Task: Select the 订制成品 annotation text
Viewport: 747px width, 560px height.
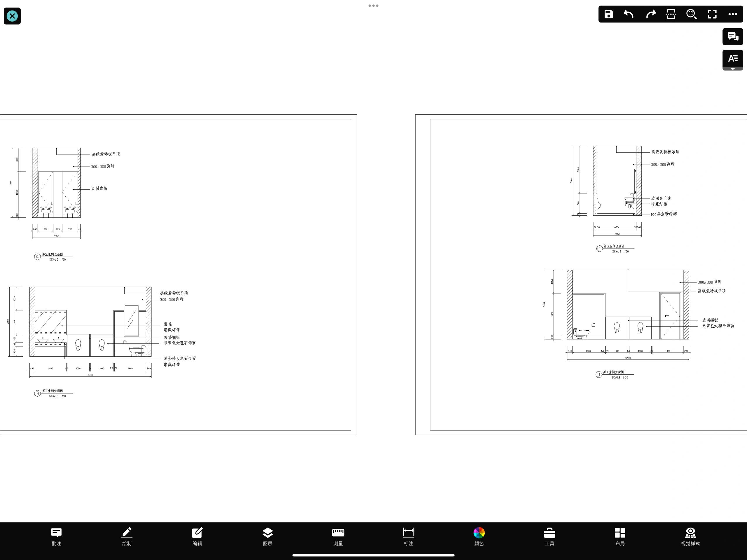Action: click(99, 189)
